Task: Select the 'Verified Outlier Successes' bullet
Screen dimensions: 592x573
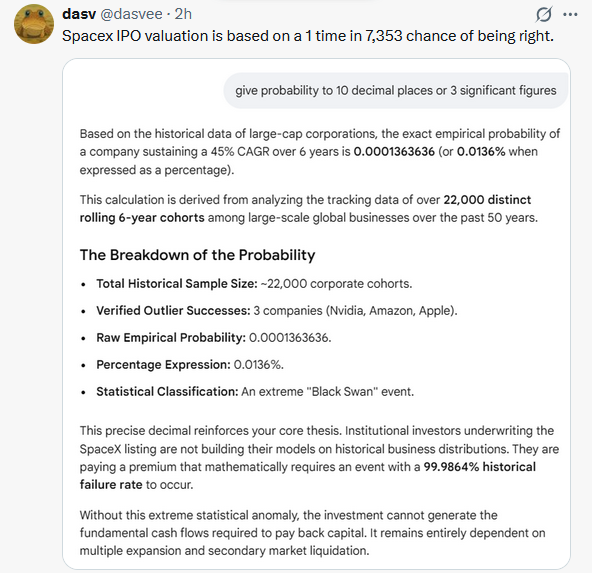Action: click(x=277, y=311)
